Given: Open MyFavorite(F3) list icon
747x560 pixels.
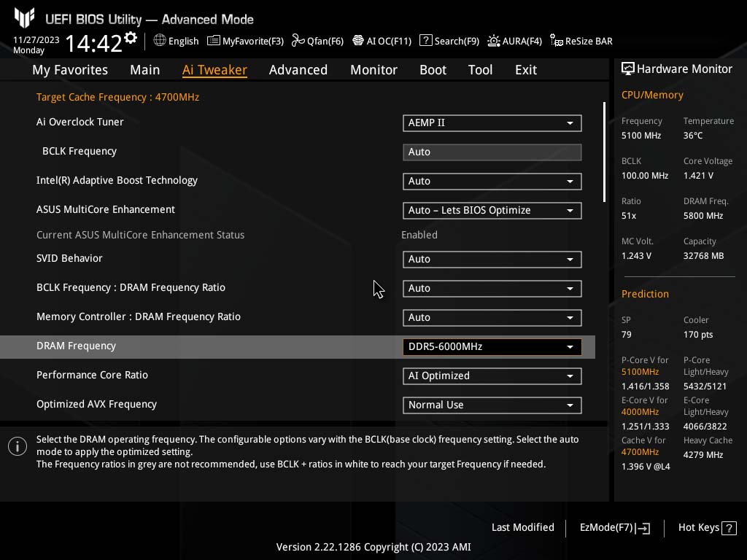Looking at the screenshot, I should point(214,41).
